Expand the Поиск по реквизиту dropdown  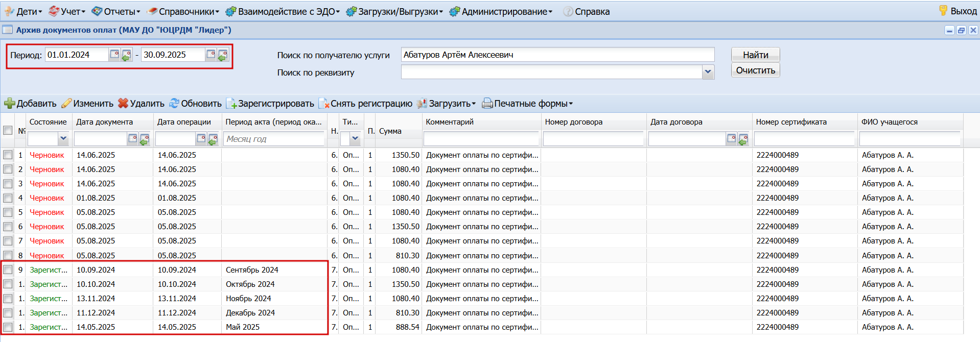tap(708, 72)
